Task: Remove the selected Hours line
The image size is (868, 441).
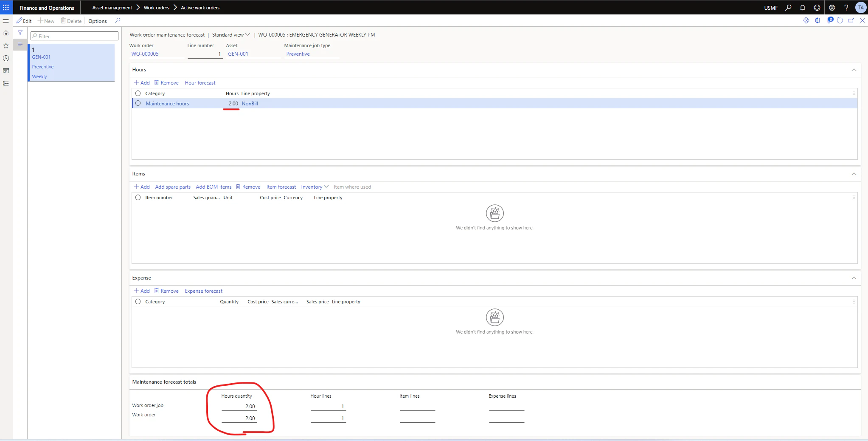Action: 166,83
